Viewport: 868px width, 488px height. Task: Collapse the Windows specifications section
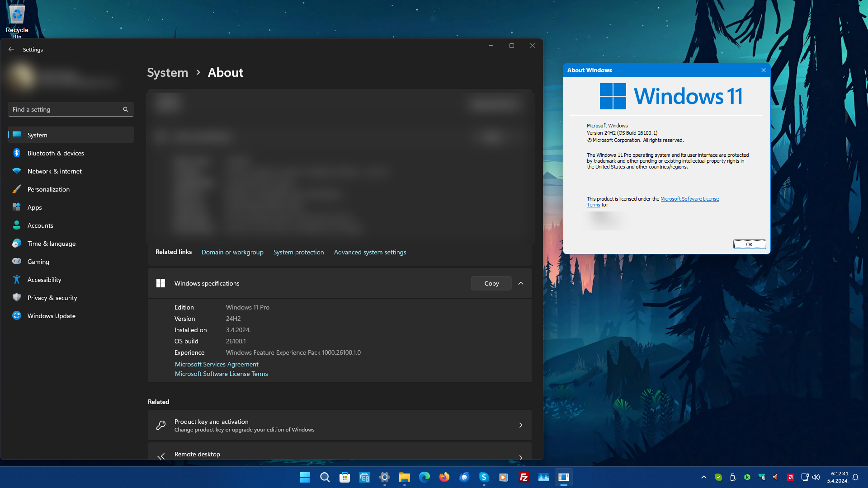pyautogui.click(x=521, y=283)
